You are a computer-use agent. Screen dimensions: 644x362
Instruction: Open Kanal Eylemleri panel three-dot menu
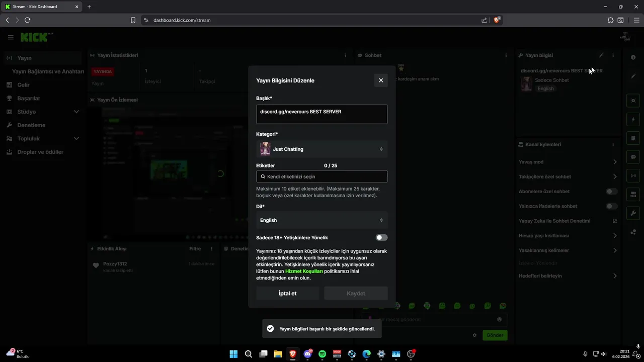[x=613, y=144]
